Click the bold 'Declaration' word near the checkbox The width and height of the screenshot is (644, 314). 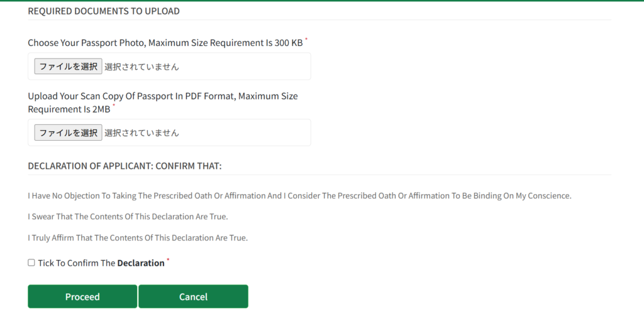(x=141, y=263)
